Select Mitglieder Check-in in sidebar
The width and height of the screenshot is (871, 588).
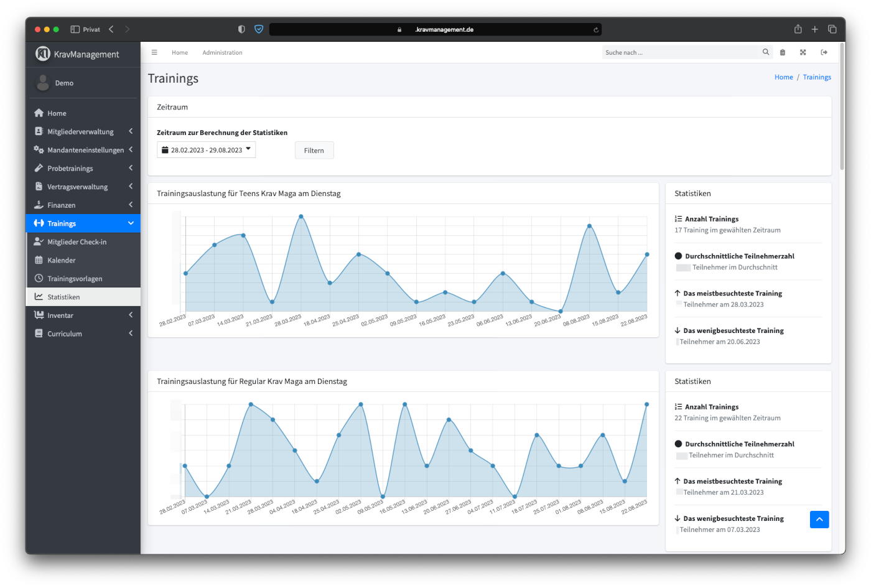point(83,242)
